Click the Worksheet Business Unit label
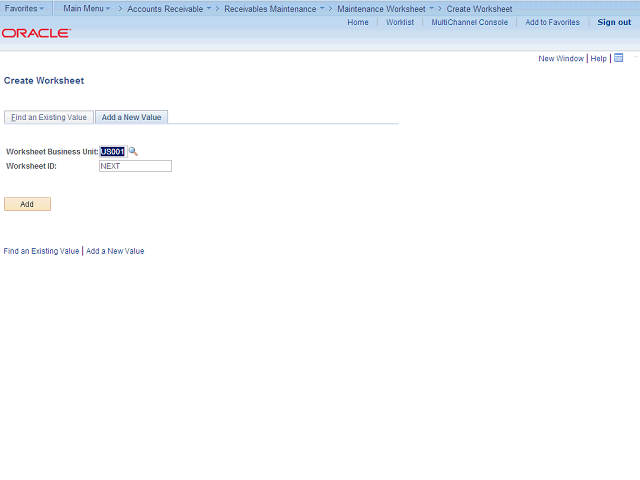The width and height of the screenshot is (640, 480). [x=52, y=152]
